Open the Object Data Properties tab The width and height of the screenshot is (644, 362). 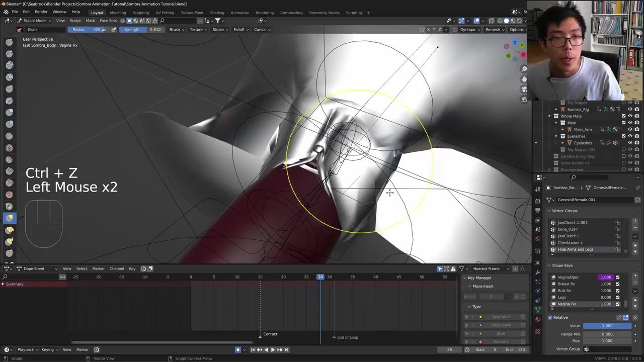tap(538, 309)
